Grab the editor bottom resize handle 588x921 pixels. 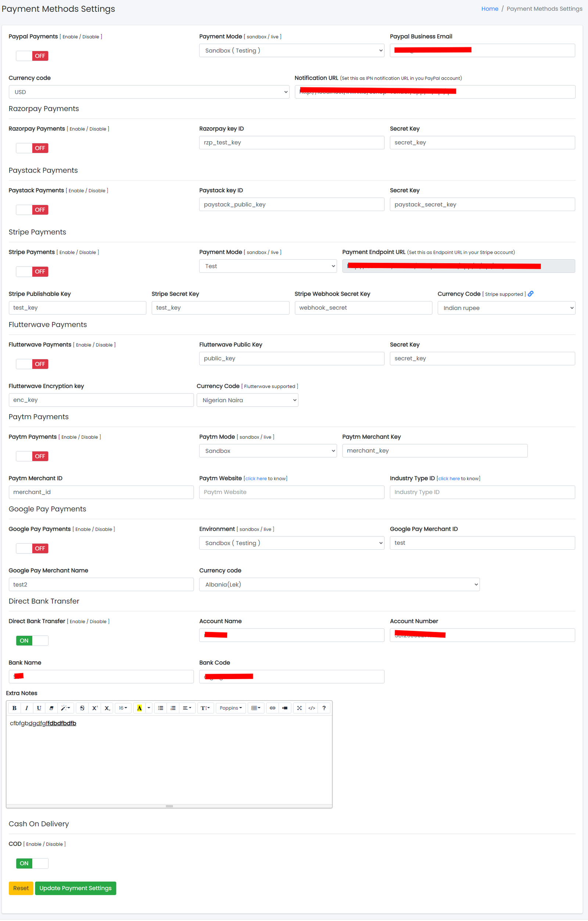169,806
